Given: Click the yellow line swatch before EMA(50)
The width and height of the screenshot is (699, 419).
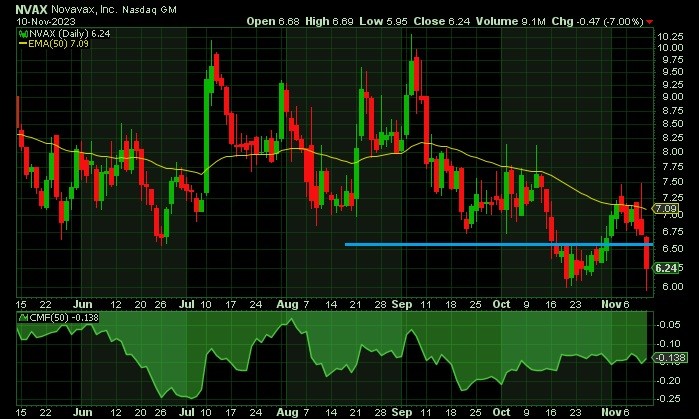Looking at the screenshot, I should pos(23,44).
